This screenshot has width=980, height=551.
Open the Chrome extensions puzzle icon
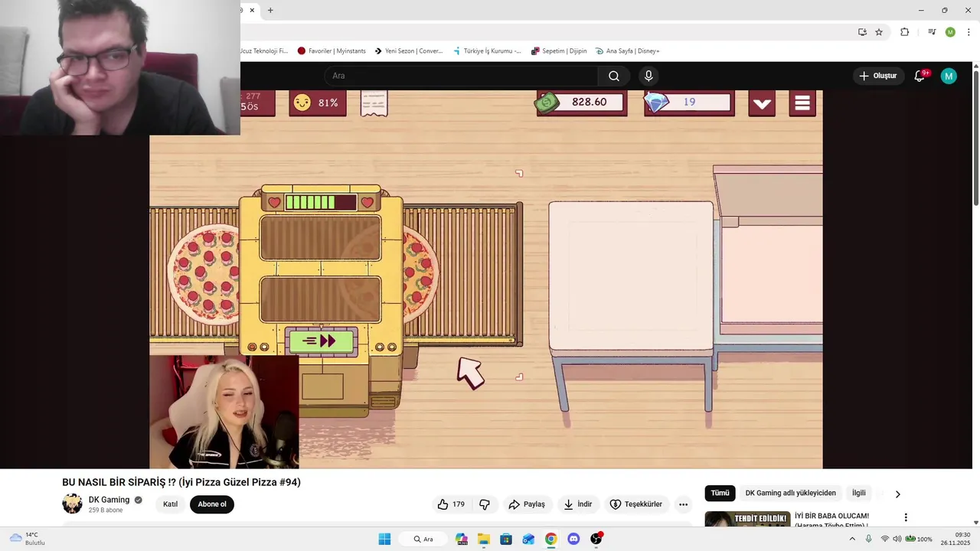pos(904,32)
